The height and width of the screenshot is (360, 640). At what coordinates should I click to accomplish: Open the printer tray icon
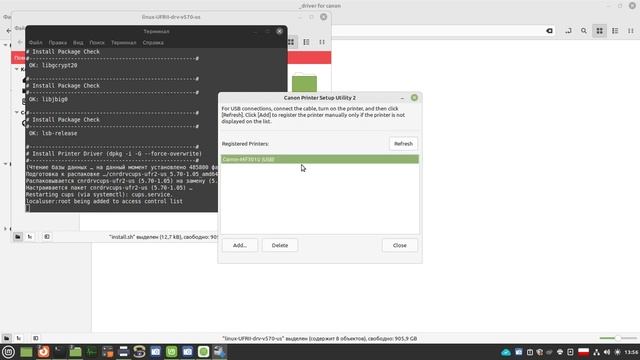click(x=560, y=352)
